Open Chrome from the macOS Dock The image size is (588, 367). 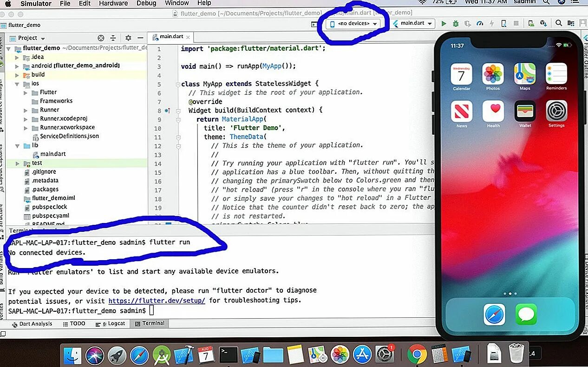click(x=417, y=355)
